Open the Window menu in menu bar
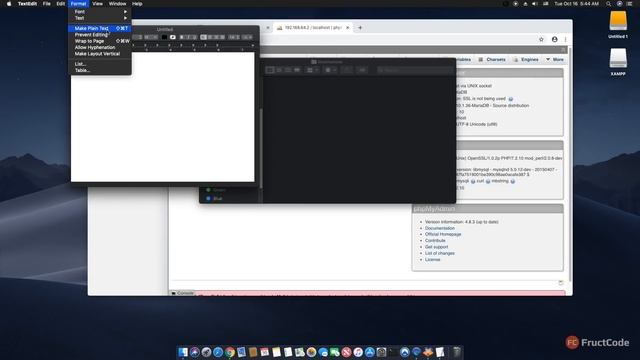The height and width of the screenshot is (360, 640). [118, 4]
